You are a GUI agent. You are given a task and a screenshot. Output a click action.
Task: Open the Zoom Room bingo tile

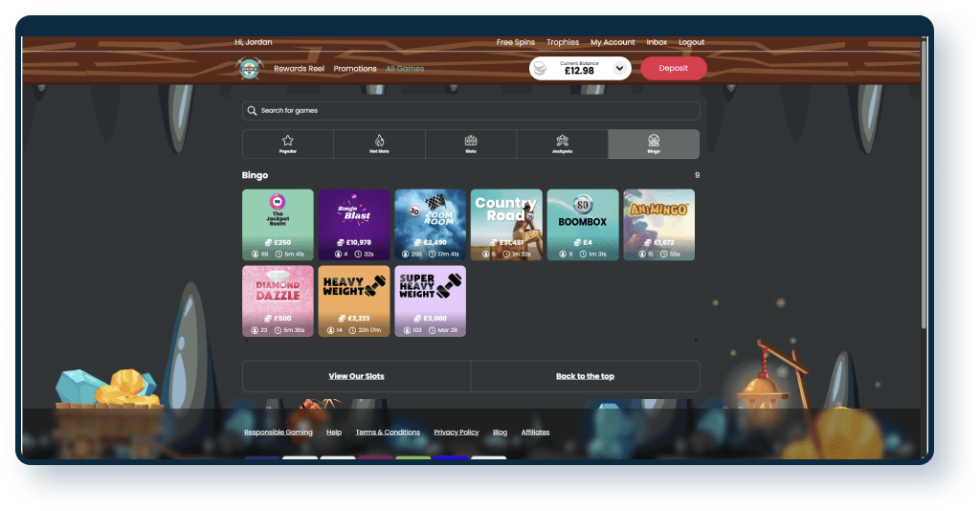[430, 224]
